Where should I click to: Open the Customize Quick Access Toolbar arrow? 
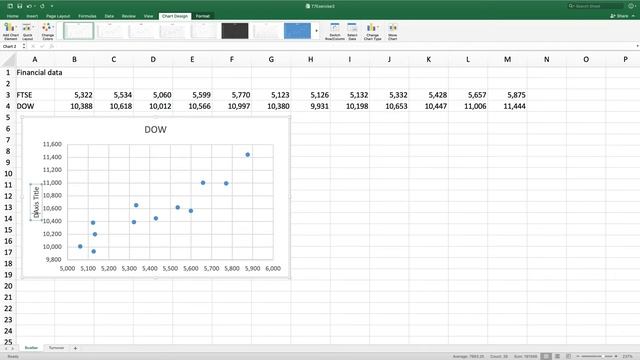click(x=52, y=6)
